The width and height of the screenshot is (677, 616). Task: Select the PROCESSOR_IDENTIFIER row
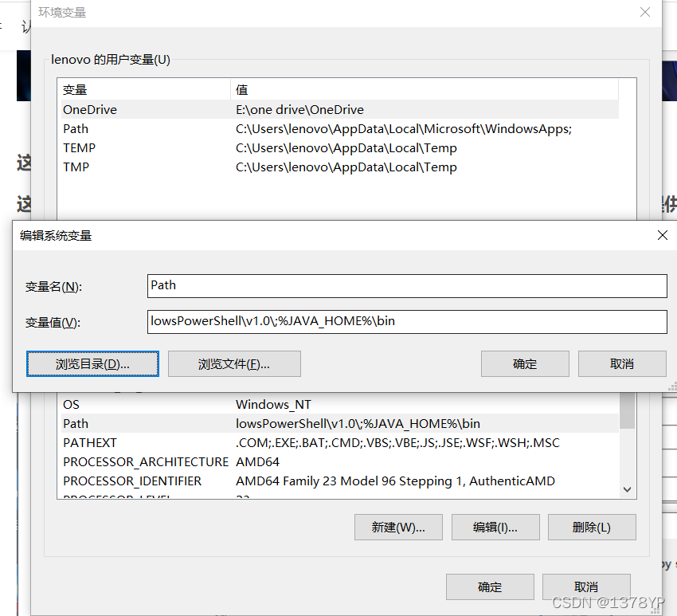click(340, 481)
